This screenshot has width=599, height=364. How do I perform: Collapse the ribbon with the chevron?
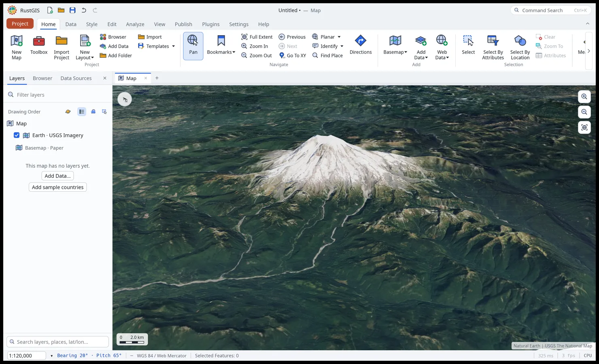click(x=588, y=24)
